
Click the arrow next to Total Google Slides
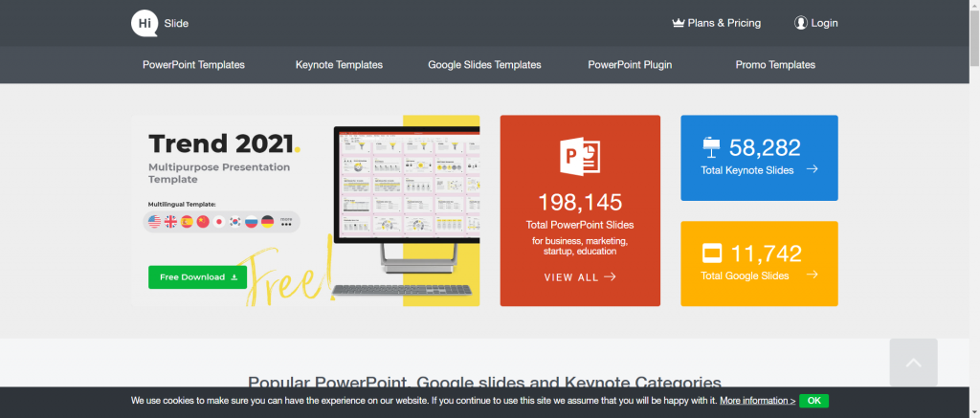[812, 275]
